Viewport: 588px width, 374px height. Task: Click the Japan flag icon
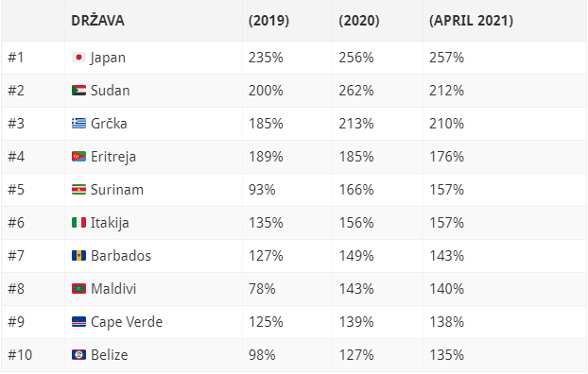click(78, 58)
